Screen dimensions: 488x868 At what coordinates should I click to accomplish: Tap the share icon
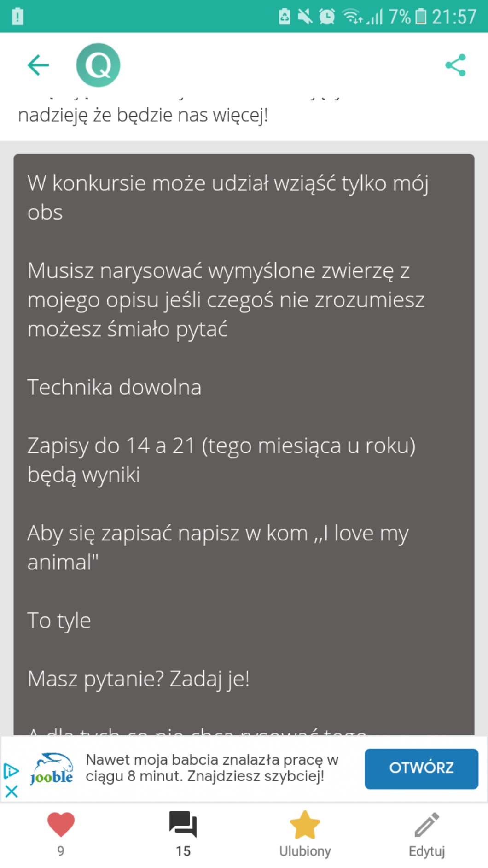455,65
